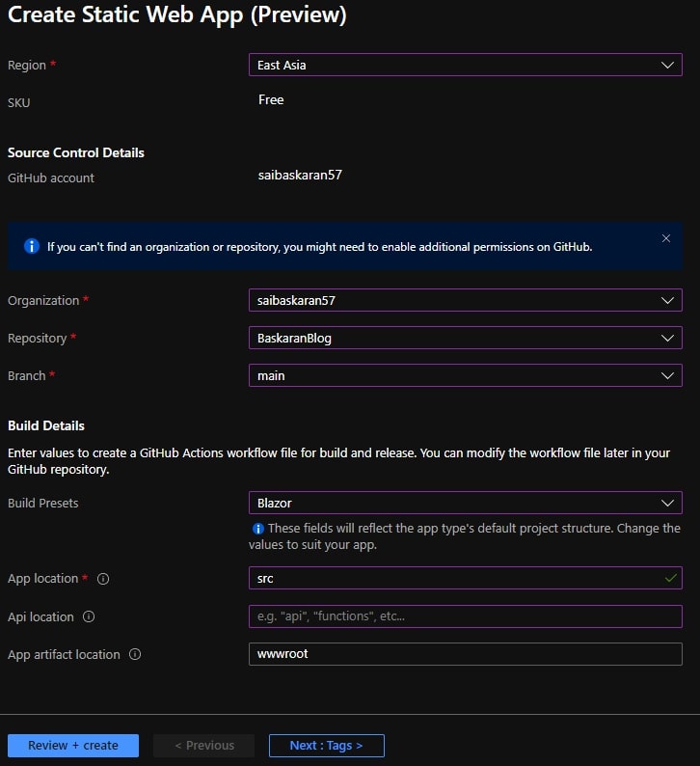Click the GitHub Actions workflow description text
Image resolution: width=700 pixels, height=766 pixels.
(338, 461)
